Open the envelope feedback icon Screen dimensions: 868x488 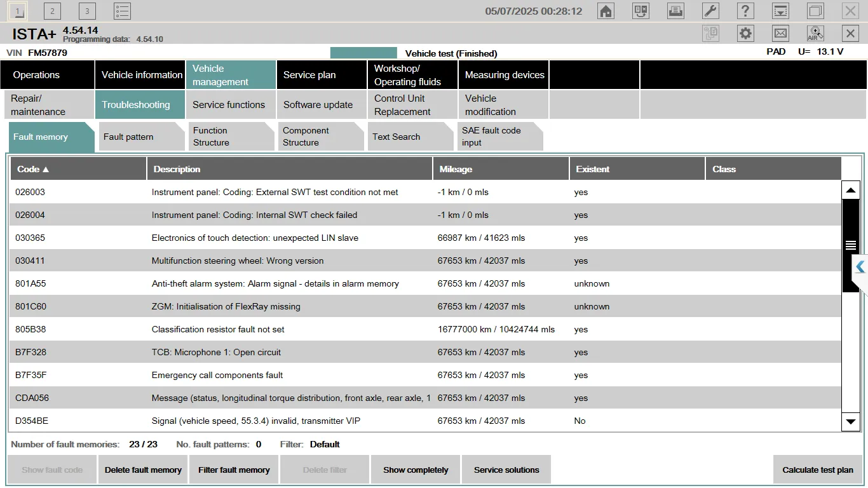point(780,34)
